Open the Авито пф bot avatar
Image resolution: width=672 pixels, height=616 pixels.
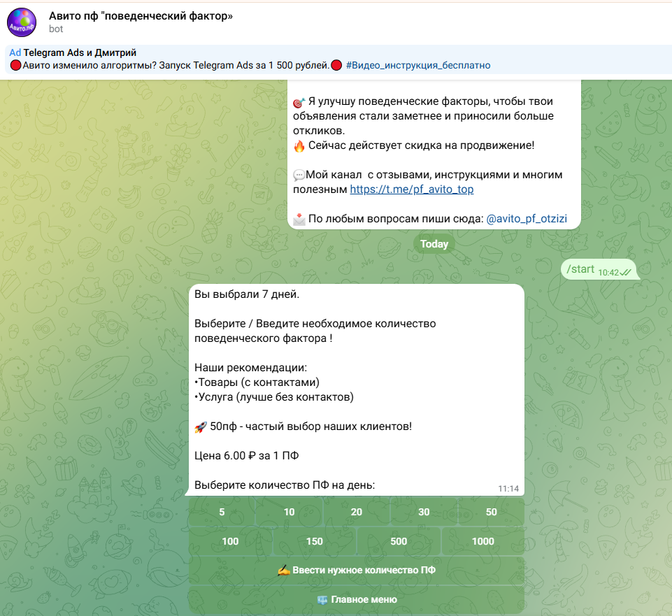[x=22, y=22]
